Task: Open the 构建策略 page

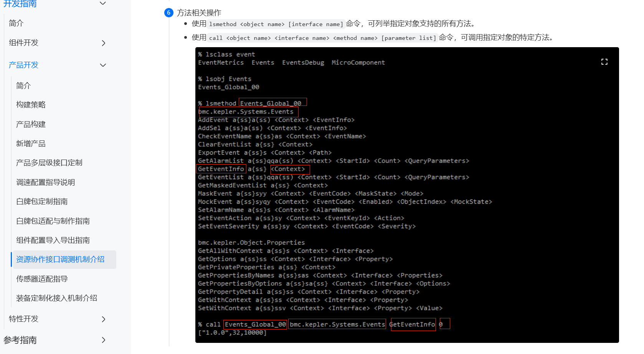Action: point(31,105)
